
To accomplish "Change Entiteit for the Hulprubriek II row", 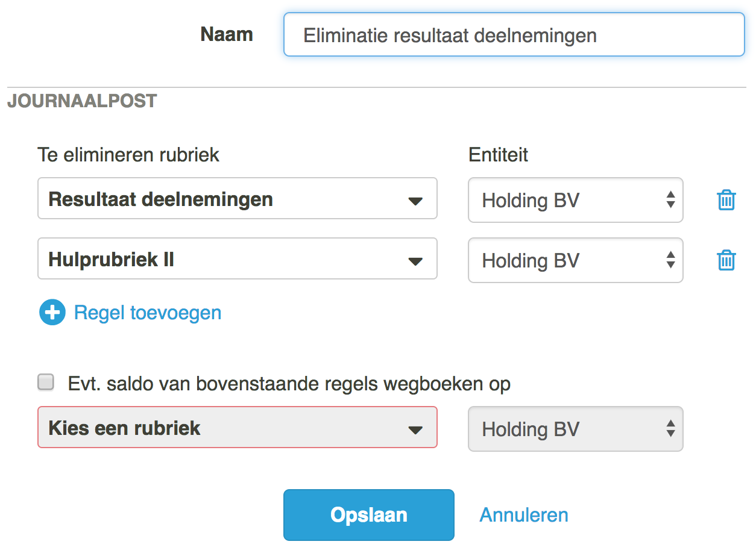I will 576,260.
